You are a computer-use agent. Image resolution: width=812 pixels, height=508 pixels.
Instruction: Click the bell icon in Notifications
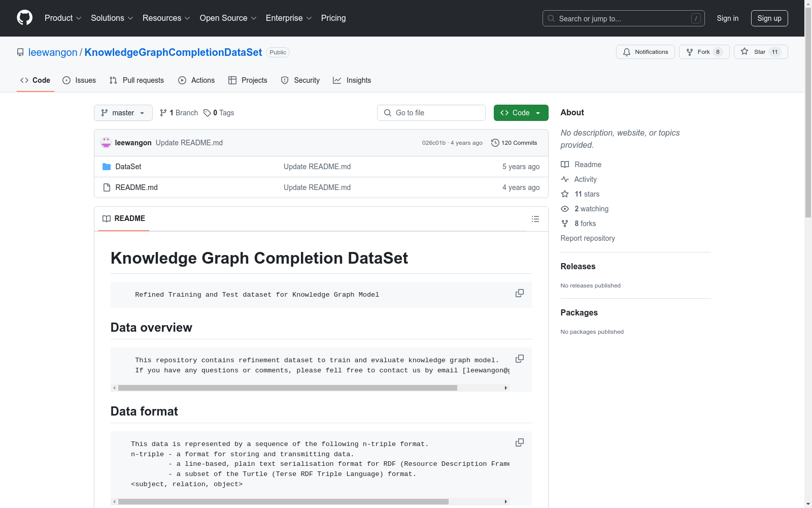coord(627,52)
